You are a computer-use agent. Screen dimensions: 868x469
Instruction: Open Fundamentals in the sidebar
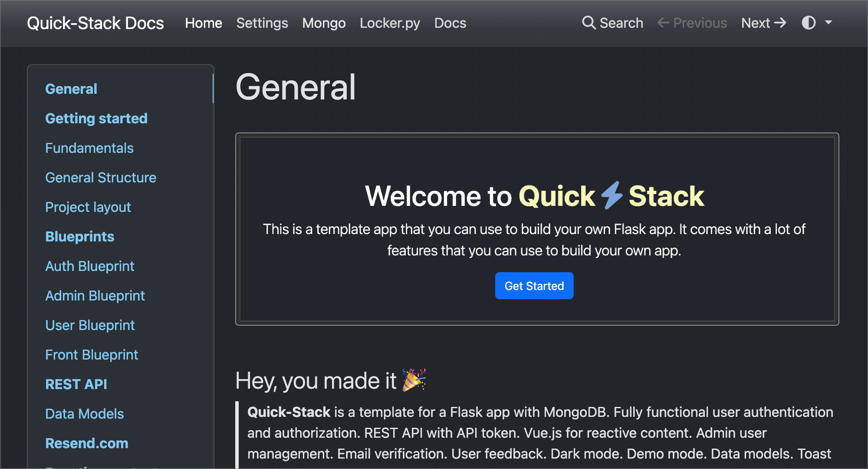tap(89, 148)
